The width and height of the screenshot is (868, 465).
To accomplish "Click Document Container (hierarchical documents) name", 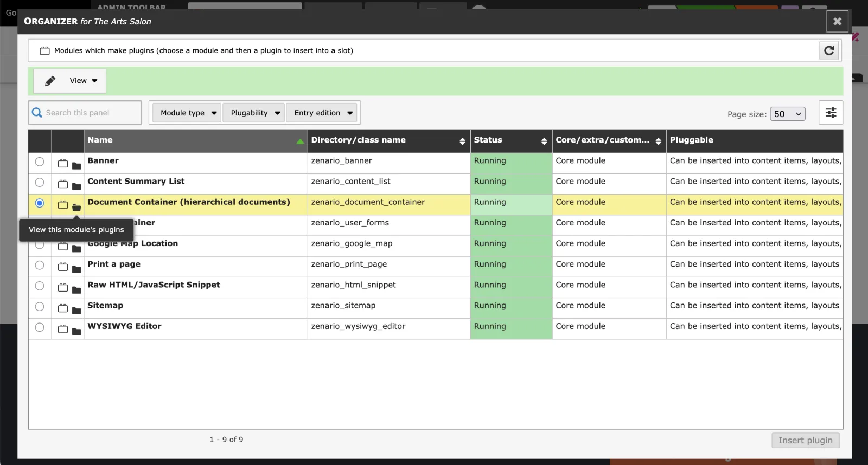I will [189, 202].
